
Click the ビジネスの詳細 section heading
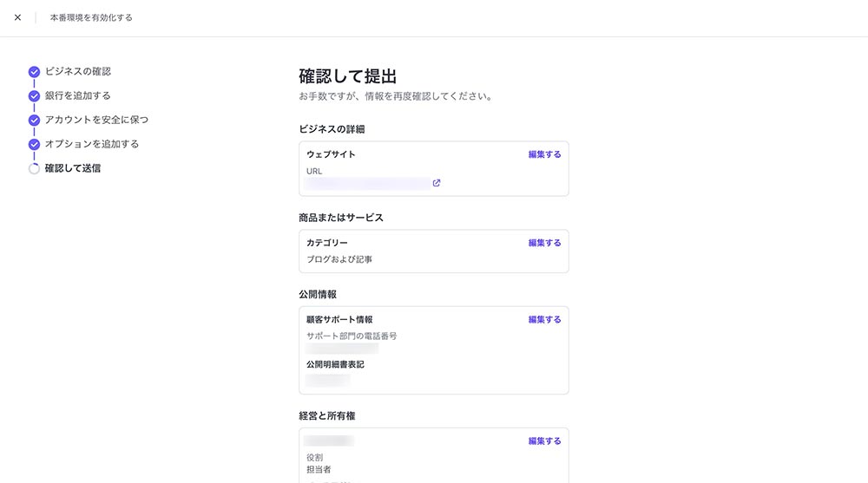332,129
